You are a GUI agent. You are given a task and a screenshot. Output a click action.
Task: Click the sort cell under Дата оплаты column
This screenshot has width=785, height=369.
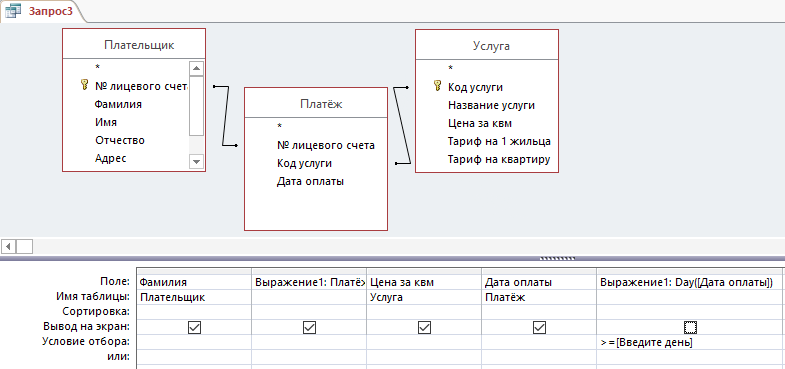(539, 312)
